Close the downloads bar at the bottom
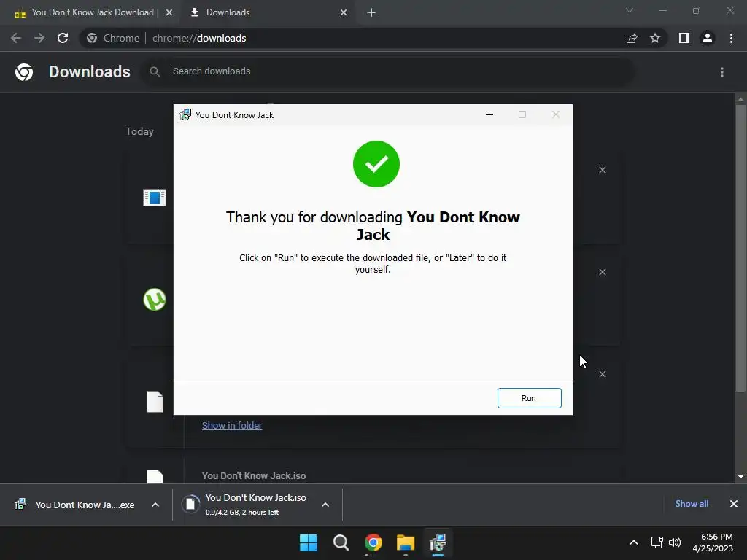Viewport: 747px width, 560px height. 734,503
